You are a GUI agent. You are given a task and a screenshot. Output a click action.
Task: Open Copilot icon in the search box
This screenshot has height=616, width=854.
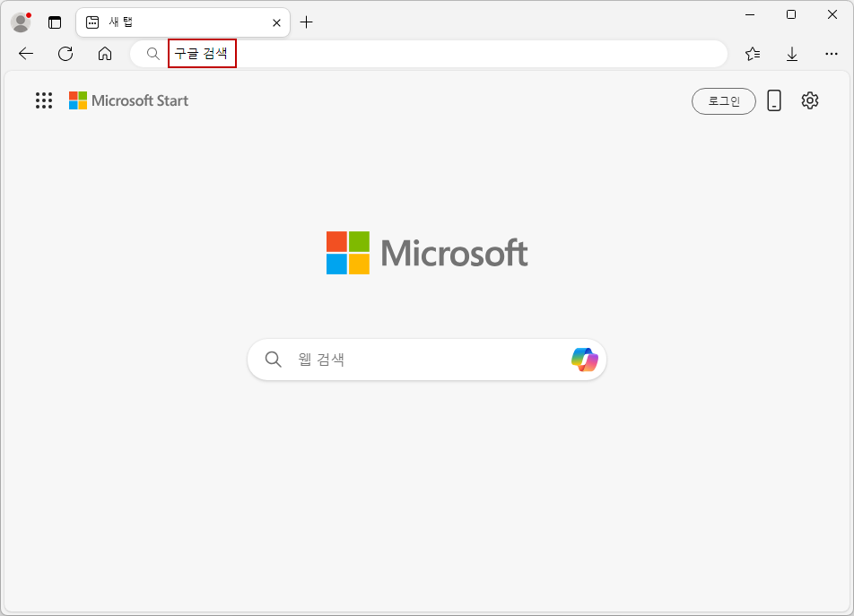click(584, 360)
